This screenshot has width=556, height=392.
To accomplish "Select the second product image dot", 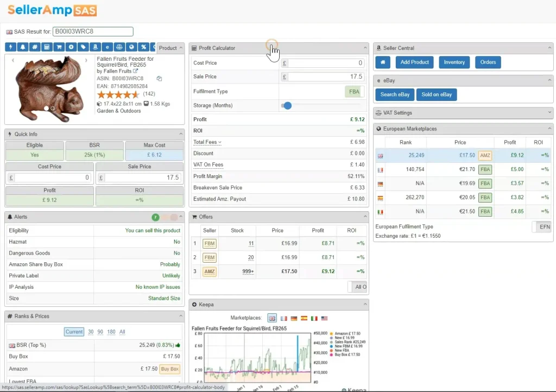I will click(x=53, y=109).
